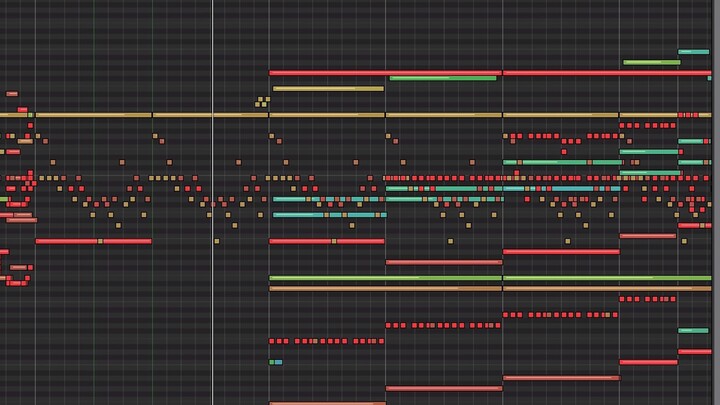Select the green note just under the top red note
The width and height of the screenshot is (720, 405).
click(443, 79)
